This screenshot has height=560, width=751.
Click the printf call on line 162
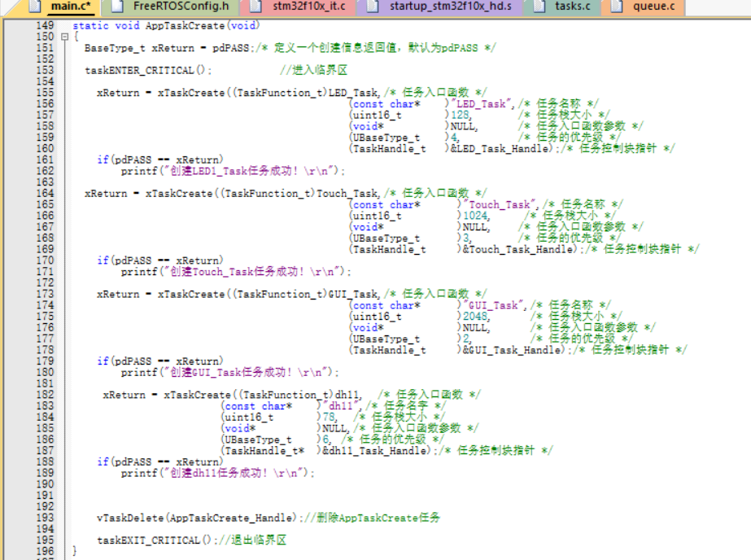click(232, 171)
